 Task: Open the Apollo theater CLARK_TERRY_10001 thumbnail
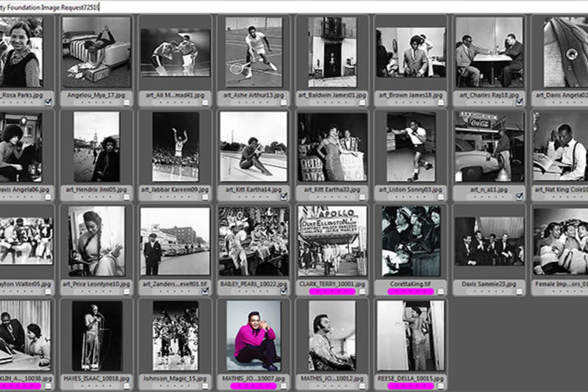coord(332,240)
